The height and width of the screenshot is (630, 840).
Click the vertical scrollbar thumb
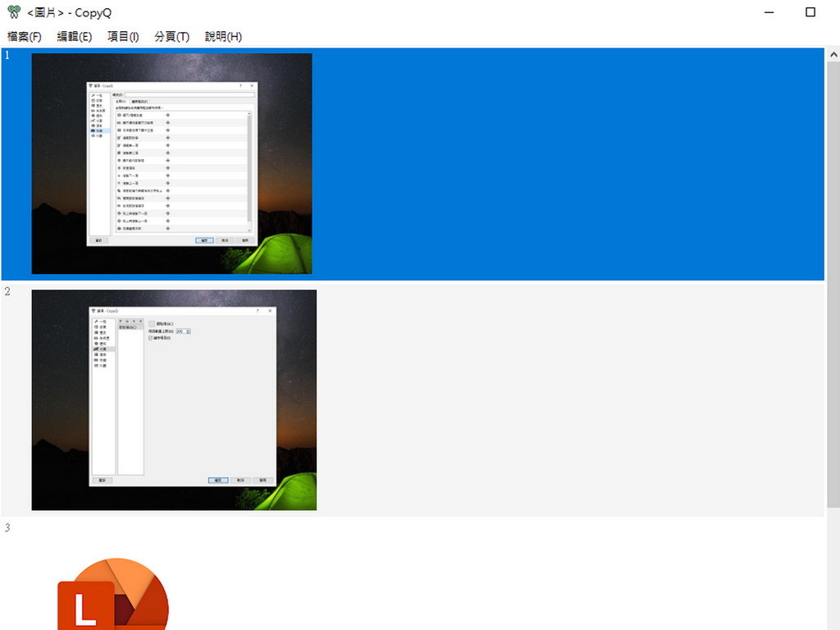pos(833,285)
